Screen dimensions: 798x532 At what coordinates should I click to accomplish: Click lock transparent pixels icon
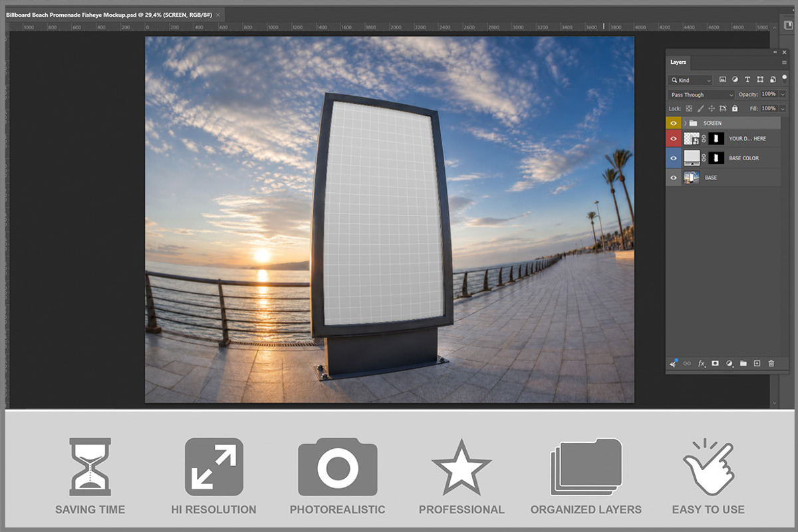pyautogui.click(x=689, y=108)
